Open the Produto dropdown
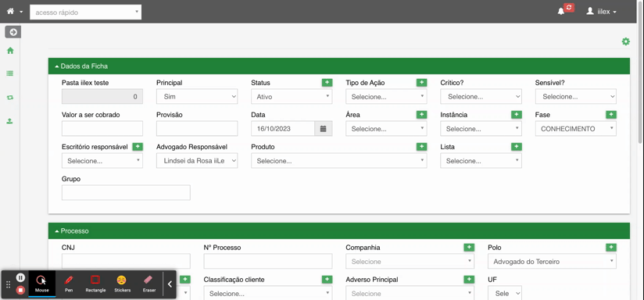Screen dimensions: 644x300 (x=339, y=161)
